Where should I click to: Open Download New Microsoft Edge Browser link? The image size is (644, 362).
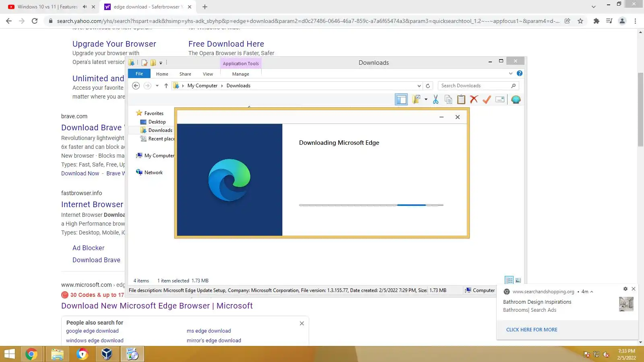(157, 306)
